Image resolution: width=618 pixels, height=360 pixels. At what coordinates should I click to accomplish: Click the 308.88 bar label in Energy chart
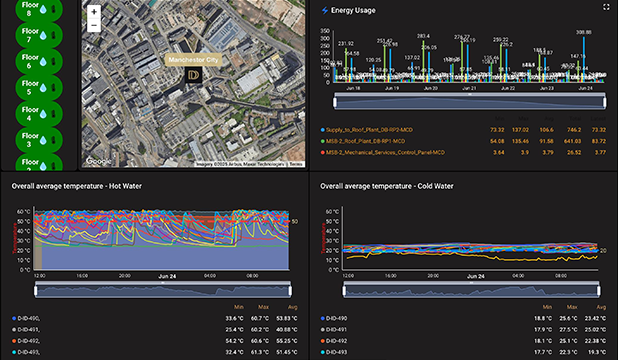click(x=584, y=32)
